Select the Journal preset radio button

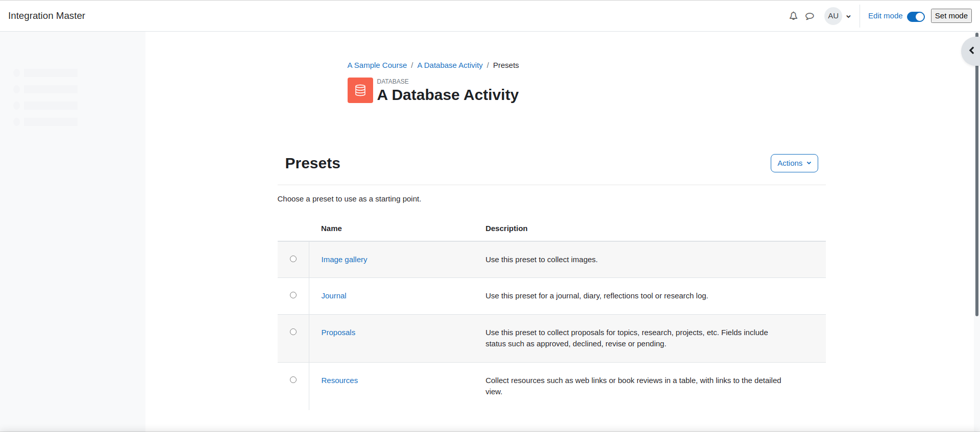(x=293, y=295)
